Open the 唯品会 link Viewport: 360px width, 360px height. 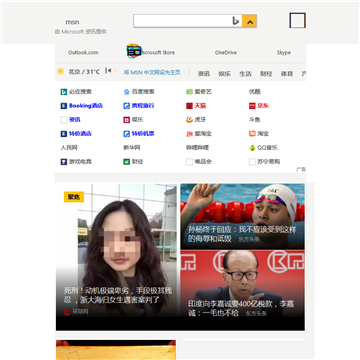[203, 162]
